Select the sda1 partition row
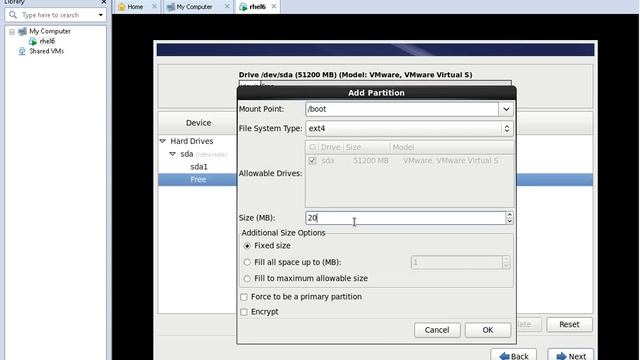 click(x=199, y=167)
